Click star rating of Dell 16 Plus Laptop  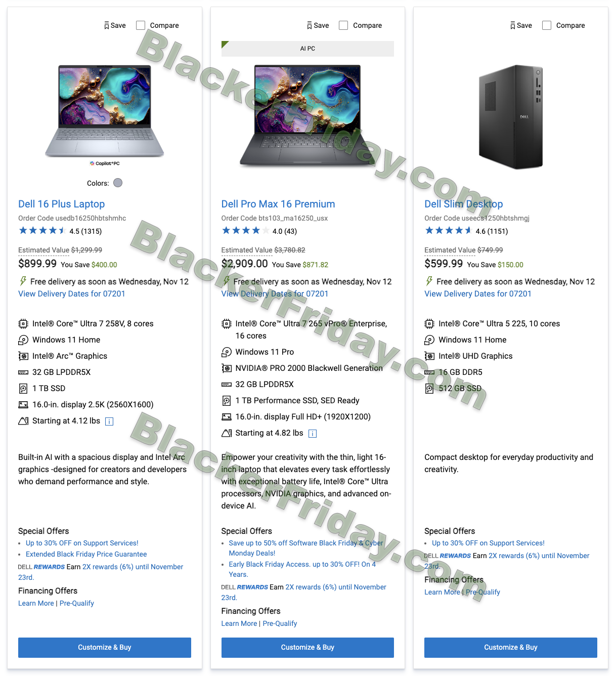tap(42, 231)
